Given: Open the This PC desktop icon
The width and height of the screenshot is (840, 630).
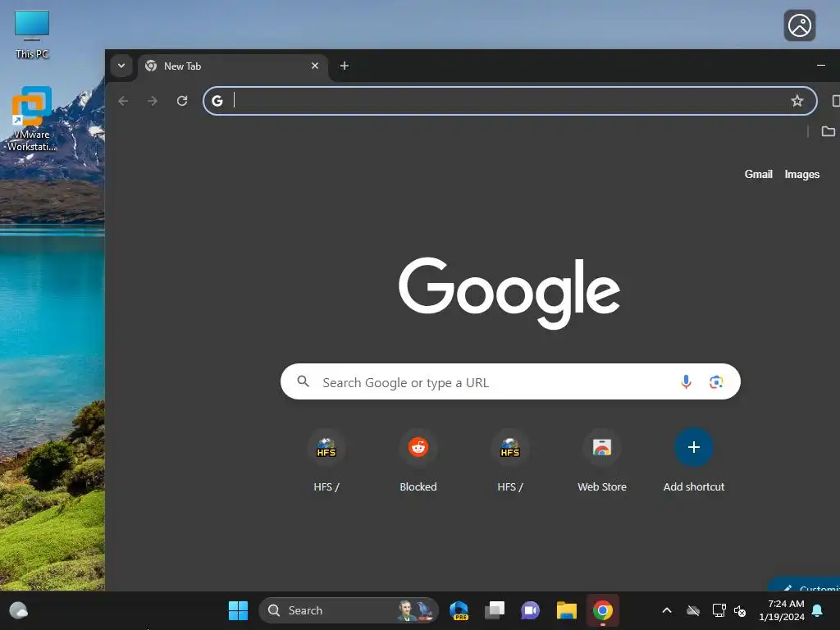Looking at the screenshot, I should (32, 34).
